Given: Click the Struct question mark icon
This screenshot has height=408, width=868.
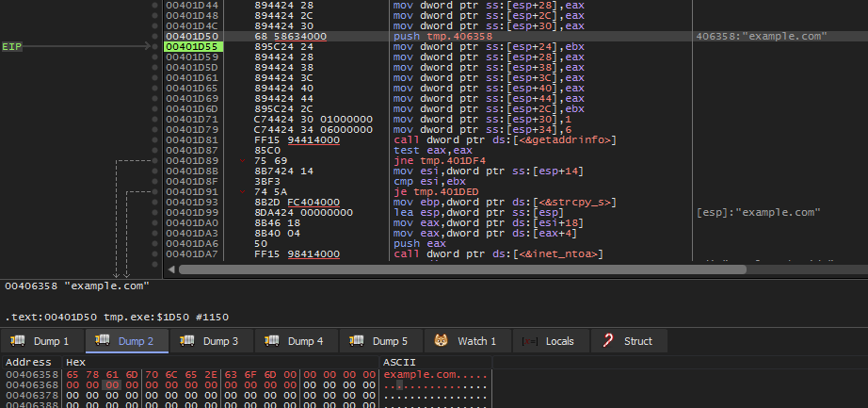Looking at the screenshot, I should click(608, 340).
